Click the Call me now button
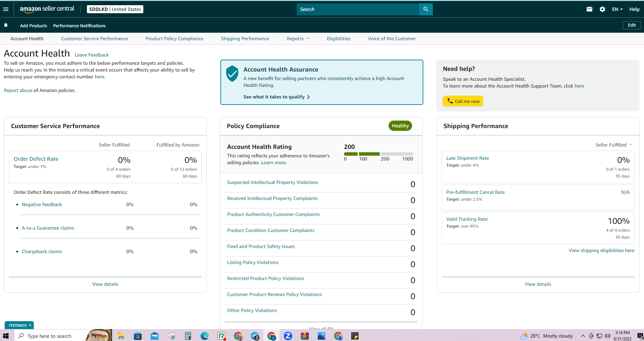 pos(463,101)
